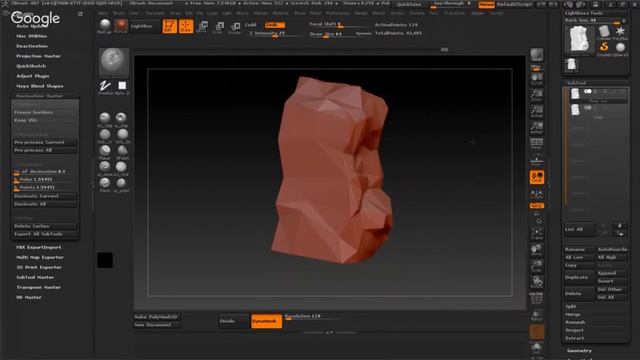
Task: Click the right shelf Scale icon
Action: [537, 266]
